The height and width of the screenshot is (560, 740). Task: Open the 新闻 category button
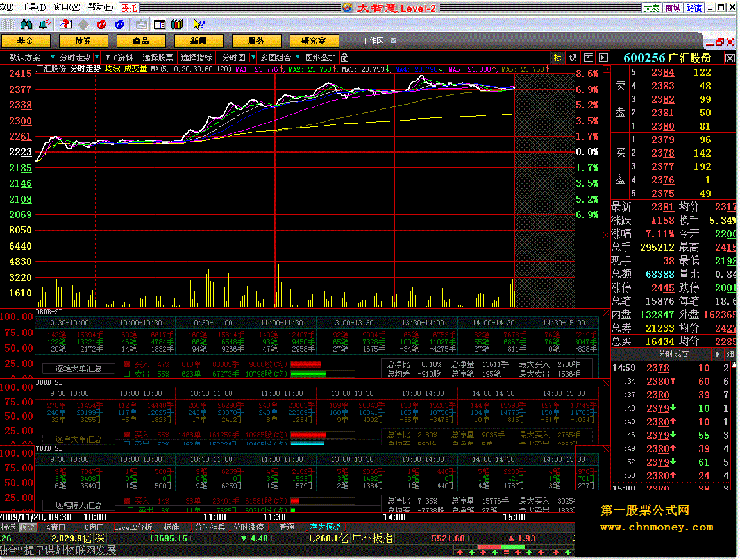198,41
